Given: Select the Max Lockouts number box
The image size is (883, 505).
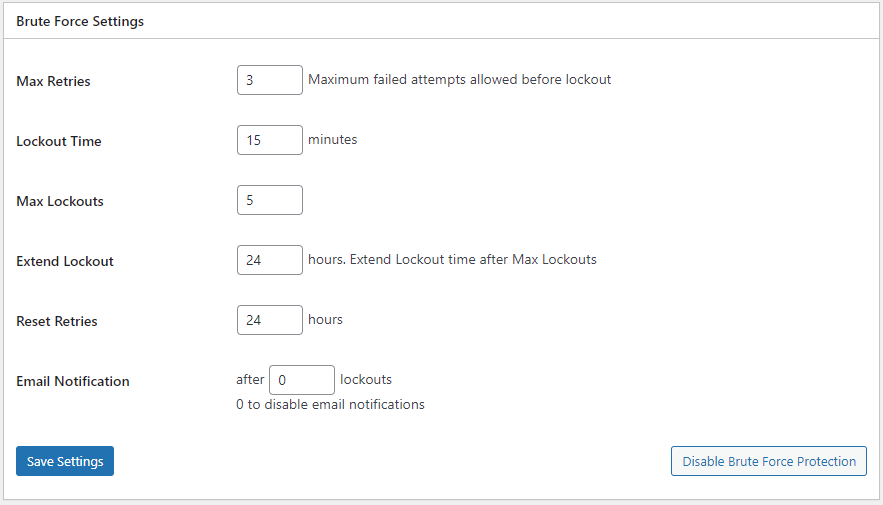Looking at the screenshot, I should point(269,200).
